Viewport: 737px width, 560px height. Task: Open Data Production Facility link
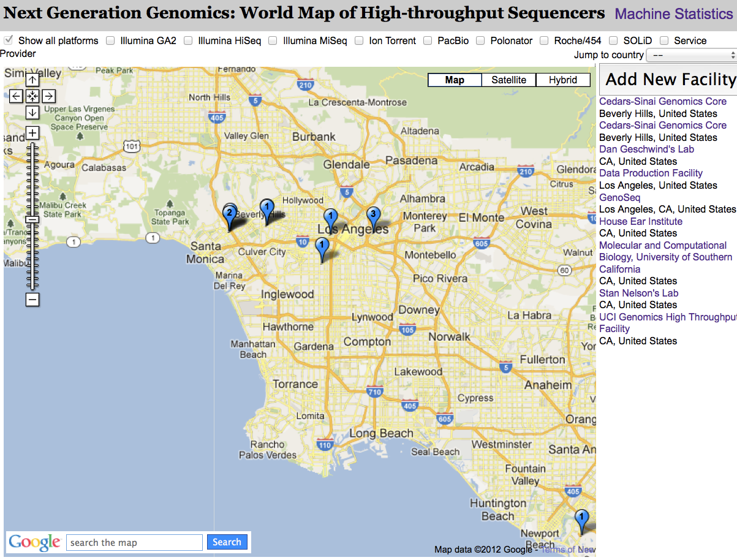tap(651, 173)
